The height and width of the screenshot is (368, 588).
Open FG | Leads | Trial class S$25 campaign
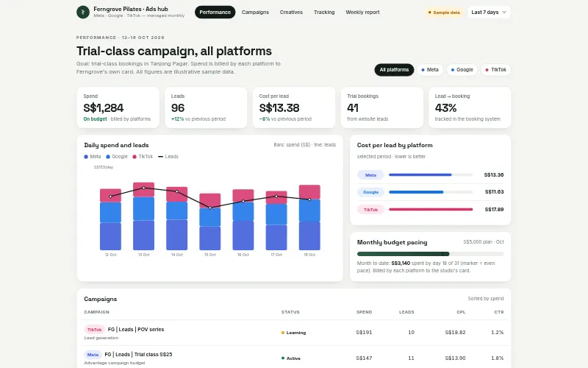[x=138, y=355]
